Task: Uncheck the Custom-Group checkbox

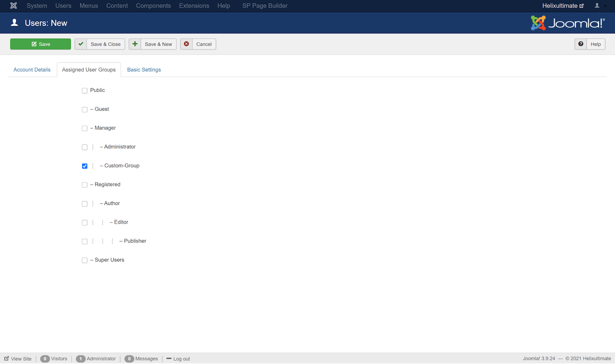Action: [85, 166]
